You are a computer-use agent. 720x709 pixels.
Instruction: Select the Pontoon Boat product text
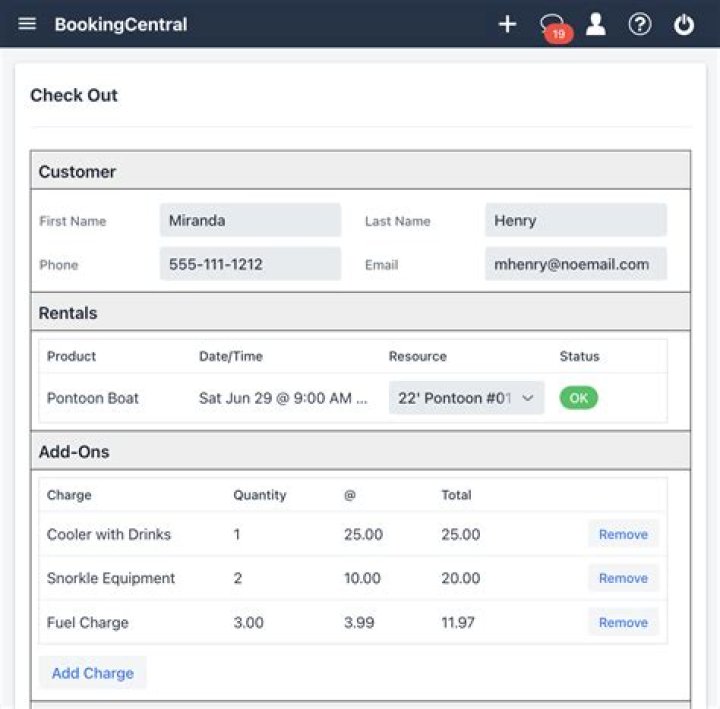93,398
